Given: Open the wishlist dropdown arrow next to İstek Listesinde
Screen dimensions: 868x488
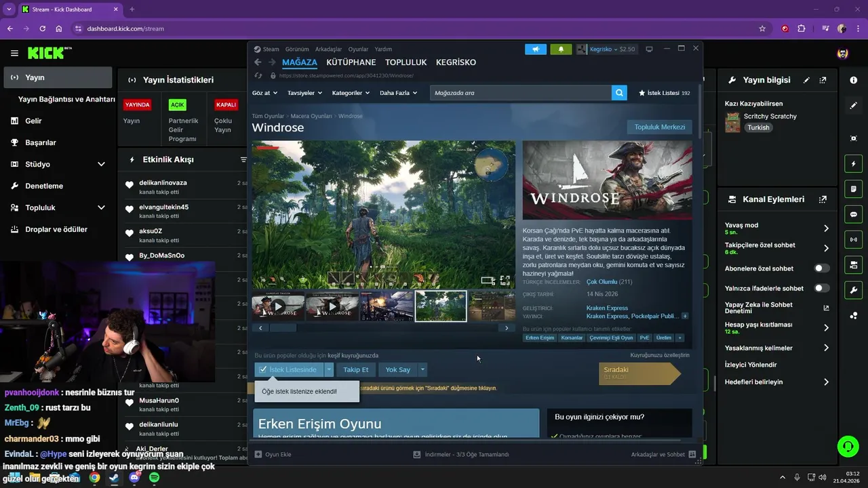Looking at the screenshot, I should 329,369.
